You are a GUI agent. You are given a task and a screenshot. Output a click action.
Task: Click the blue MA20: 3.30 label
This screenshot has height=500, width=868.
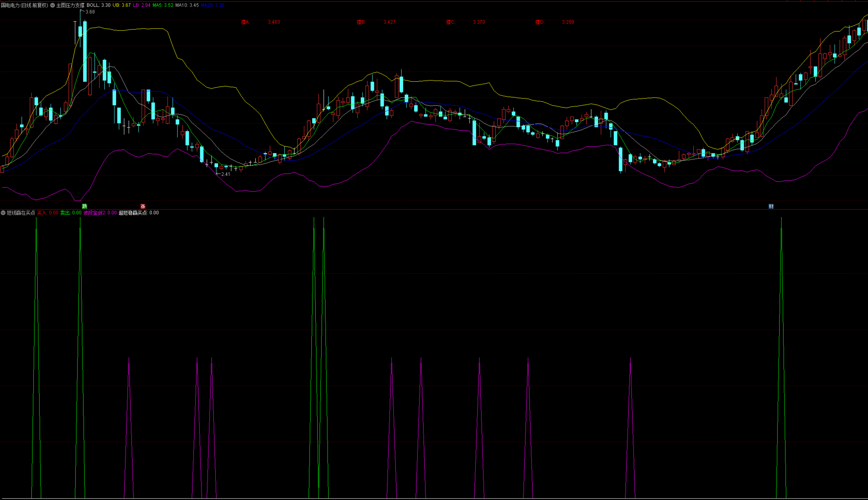213,5
